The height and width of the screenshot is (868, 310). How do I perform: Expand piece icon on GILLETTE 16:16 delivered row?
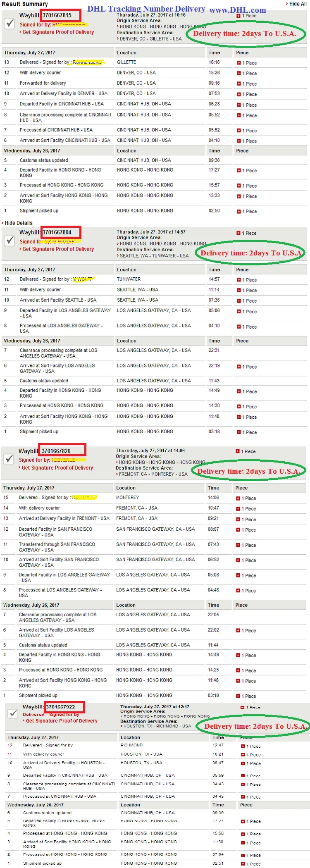coord(238,63)
